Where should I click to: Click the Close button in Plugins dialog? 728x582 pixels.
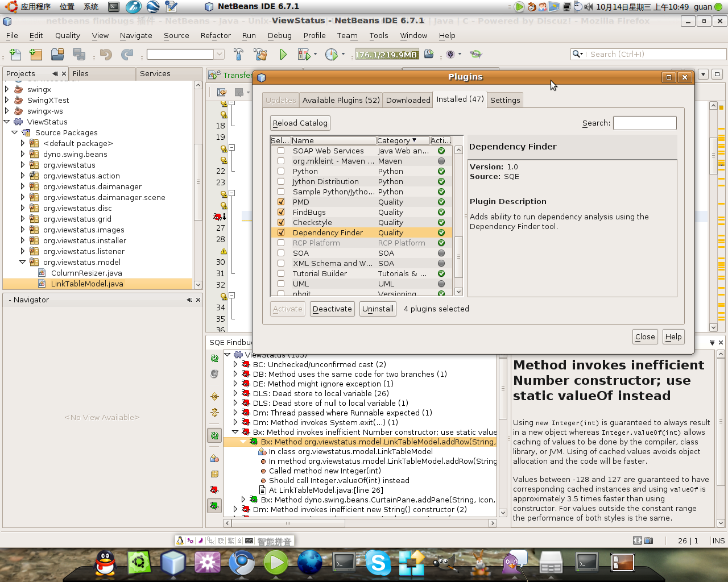[645, 336]
